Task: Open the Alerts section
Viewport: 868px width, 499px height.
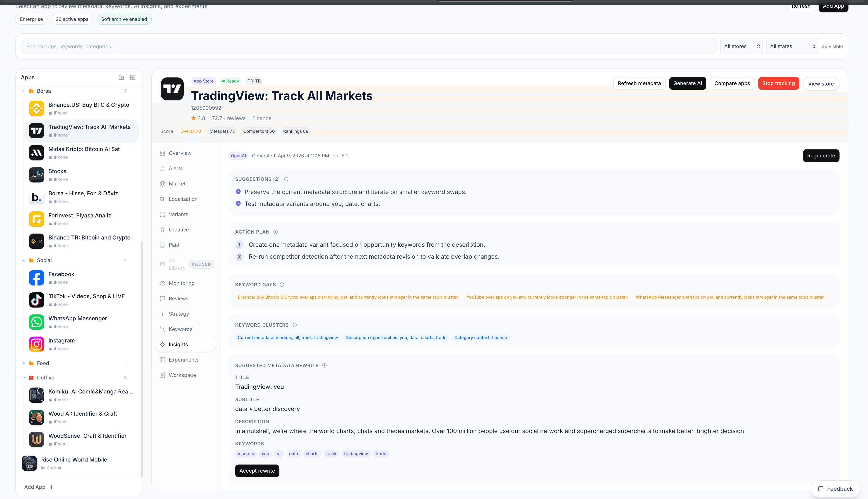Action: pos(185,168)
